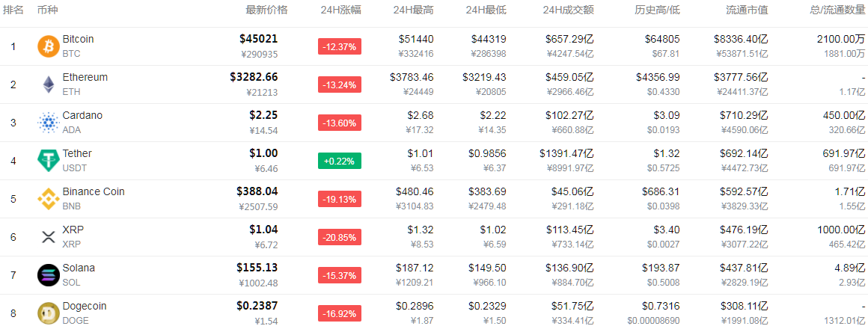Open the Bitcoin coin name link
868x329 pixels.
[x=78, y=40]
